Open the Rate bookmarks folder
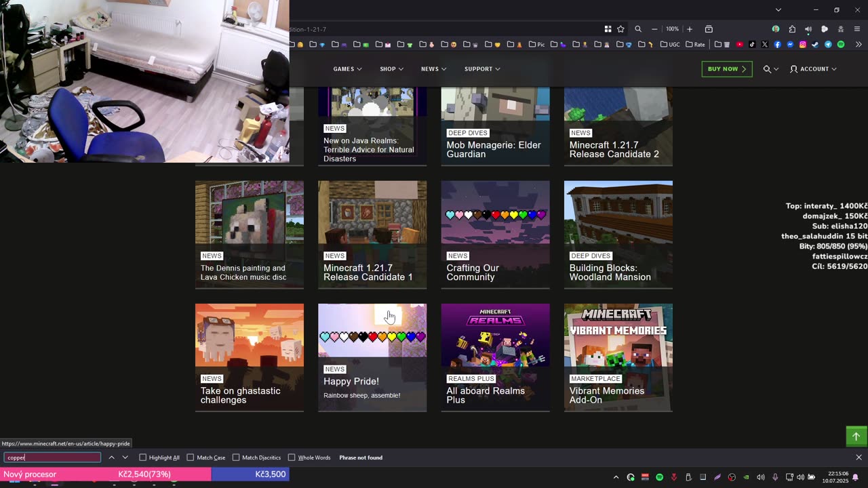The image size is (868, 488). pos(695,45)
